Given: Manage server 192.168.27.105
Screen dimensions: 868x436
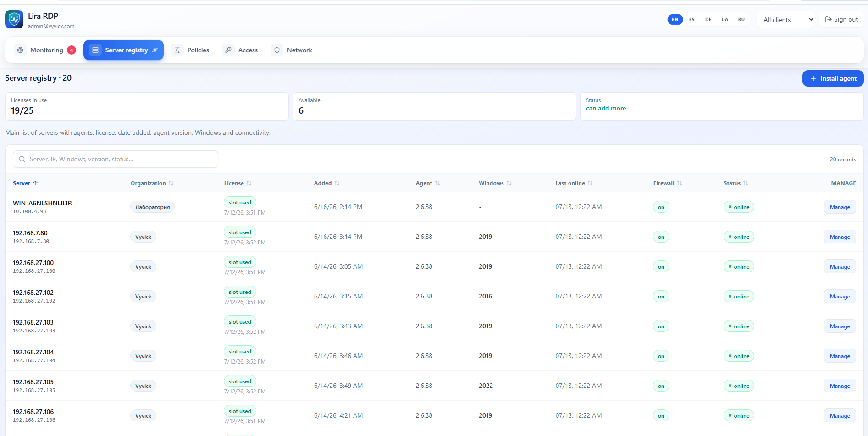Looking at the screenshot, I should tap(840, 386).
